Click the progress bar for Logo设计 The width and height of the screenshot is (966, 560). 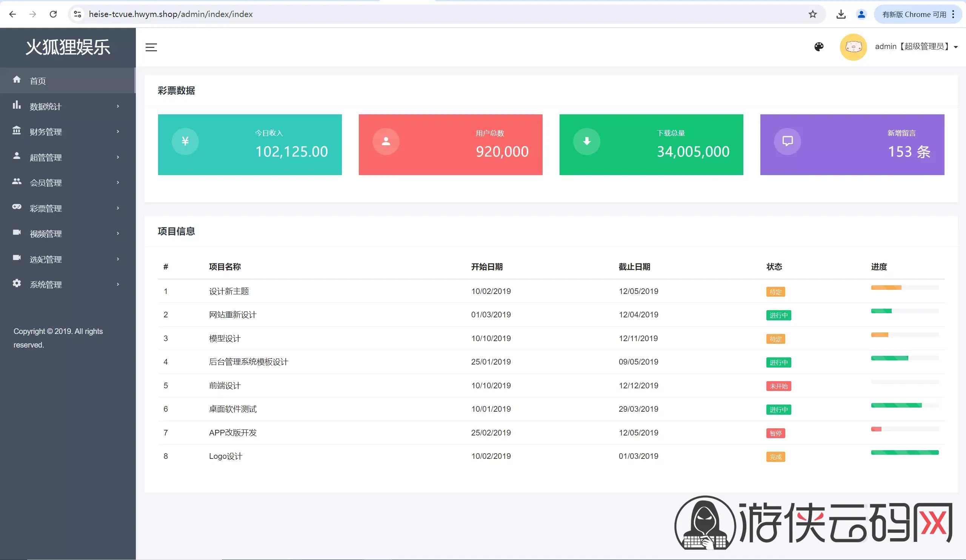tap(904, 452)
